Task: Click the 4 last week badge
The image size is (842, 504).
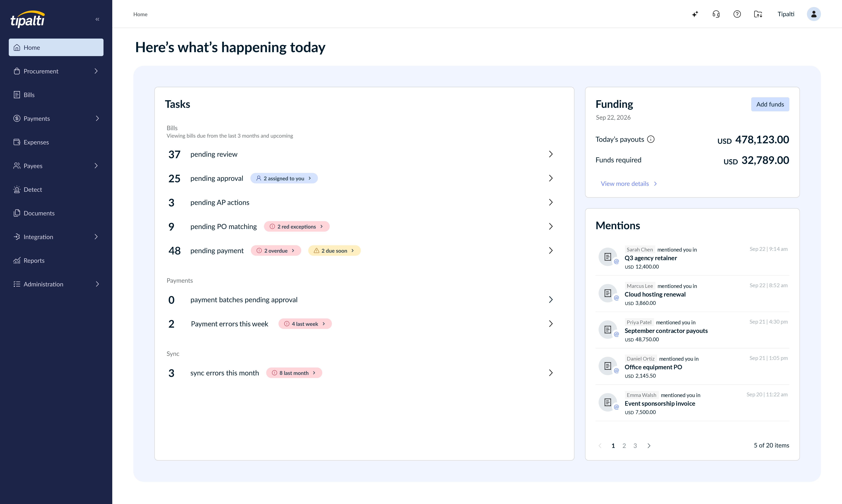Action: (x=305, y=324)
